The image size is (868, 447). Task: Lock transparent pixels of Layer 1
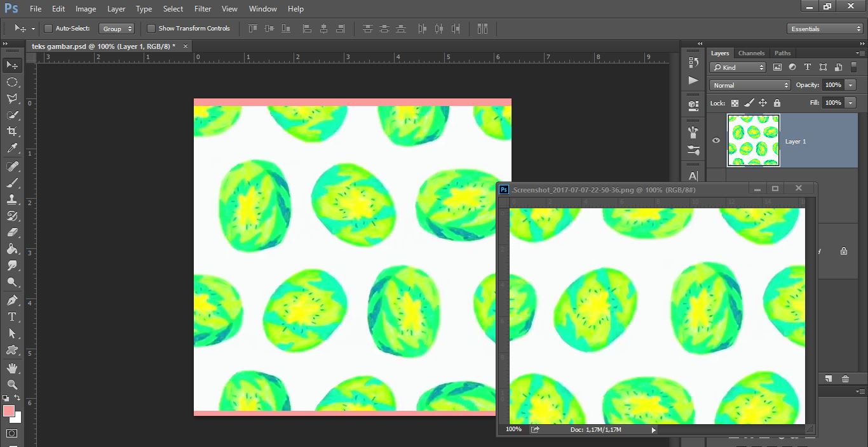[735, 103]
